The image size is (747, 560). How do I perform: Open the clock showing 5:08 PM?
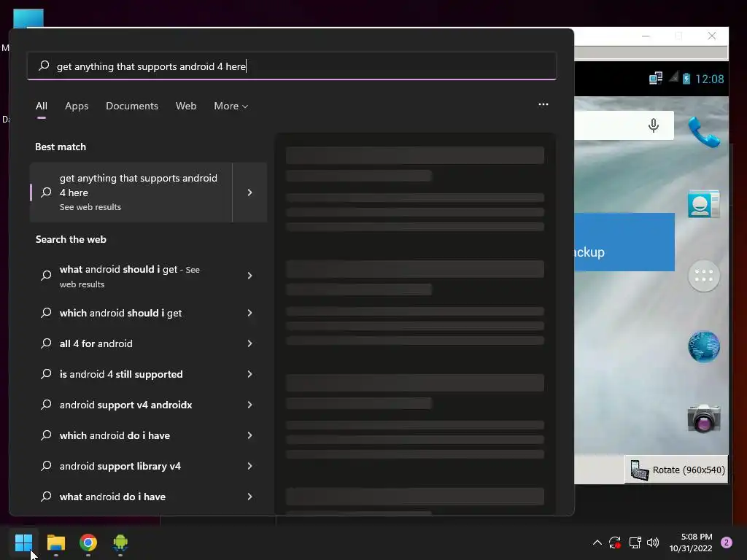691,542
